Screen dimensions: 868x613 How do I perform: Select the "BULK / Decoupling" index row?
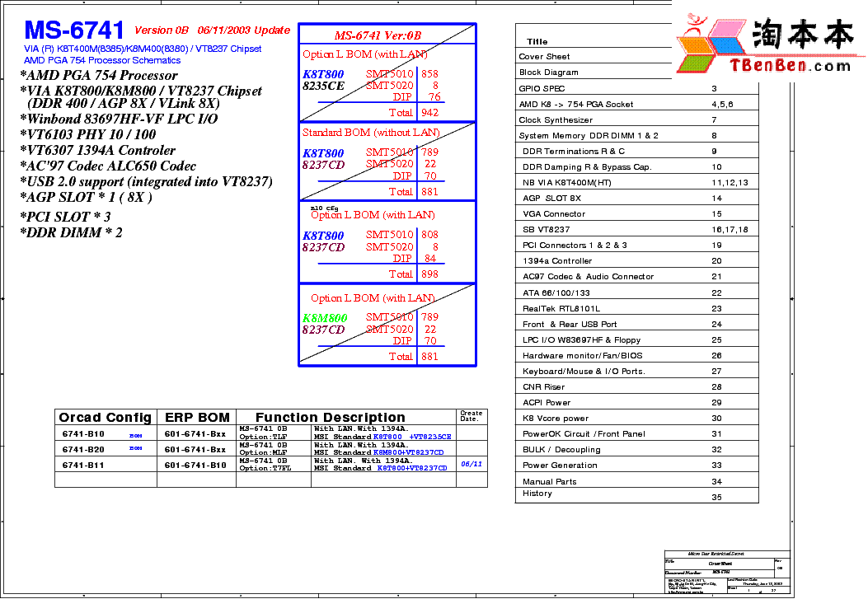636,450
